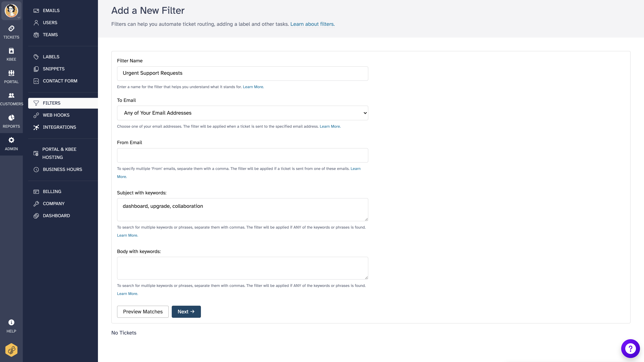Click the Web Hooks chain-link icon
644x362 pixels.
(36, 115)
